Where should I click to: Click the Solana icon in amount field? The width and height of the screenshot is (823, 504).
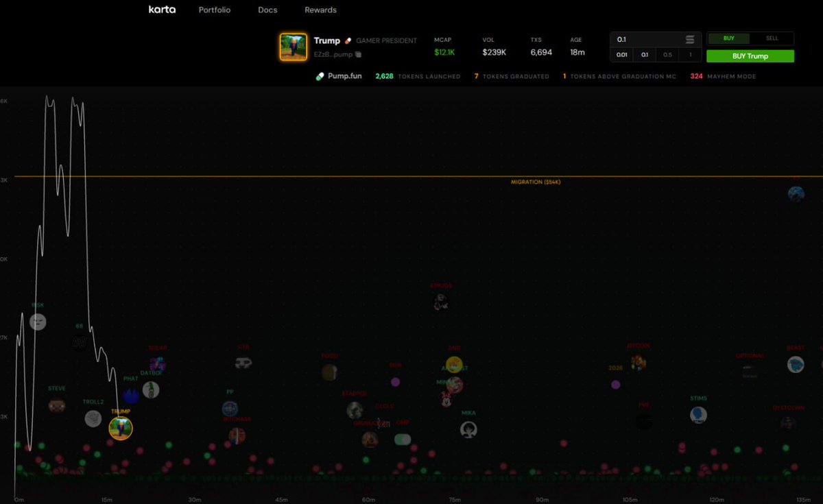690,40
